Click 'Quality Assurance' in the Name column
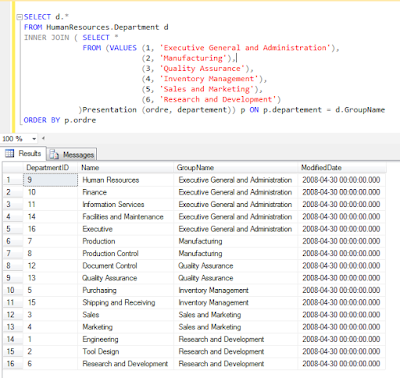 coord(126,278)
